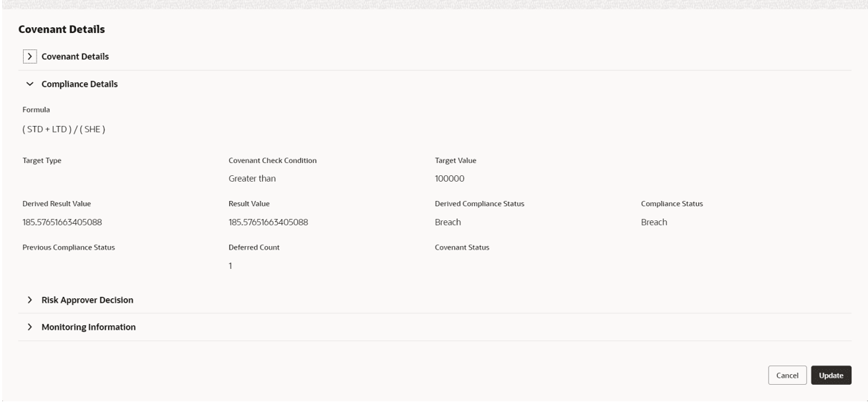Expand the Covenant Details section chevron
The image size is (868, 402).
pos(30,56)
